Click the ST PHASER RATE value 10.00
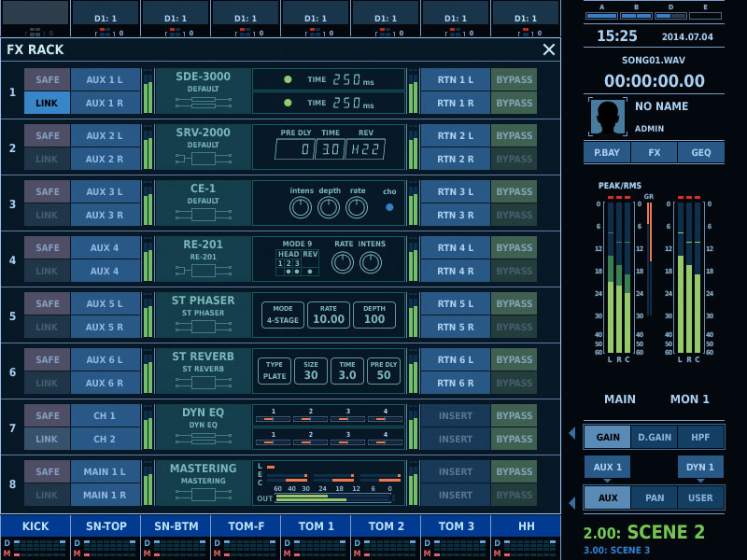747x560 pixels. pyautogui.click(x=329, y=315)
